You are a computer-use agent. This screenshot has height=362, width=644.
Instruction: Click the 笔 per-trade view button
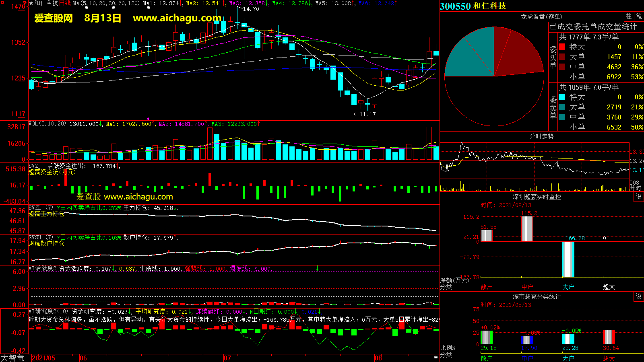[639, 16]
